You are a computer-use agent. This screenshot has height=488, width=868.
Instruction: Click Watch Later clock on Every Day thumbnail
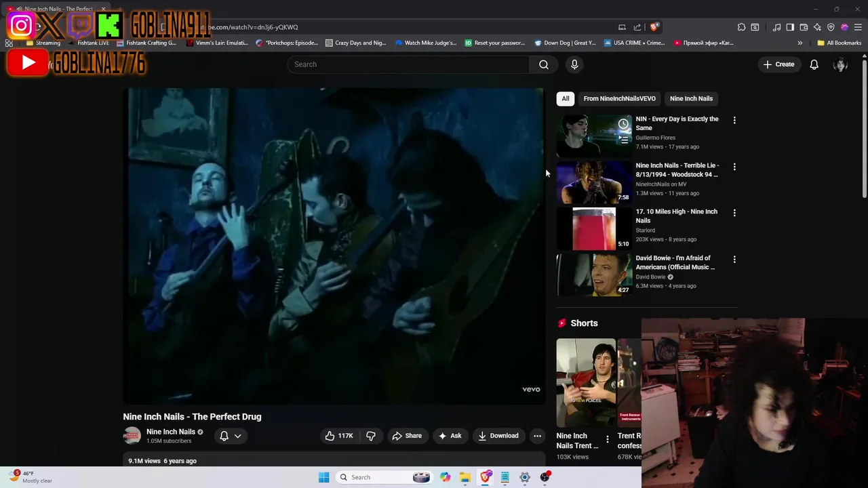click(x=623, y=124)
